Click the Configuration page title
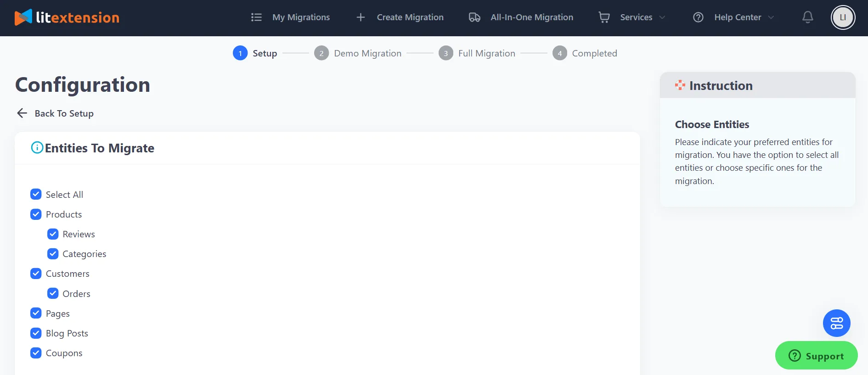Image resolution: width=868 pixels, height=375 pixels. click(x=83, y=85)
